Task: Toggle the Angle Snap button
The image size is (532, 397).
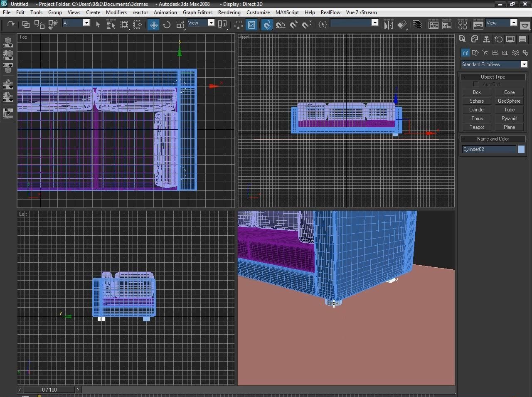Action: click(281, 25)
